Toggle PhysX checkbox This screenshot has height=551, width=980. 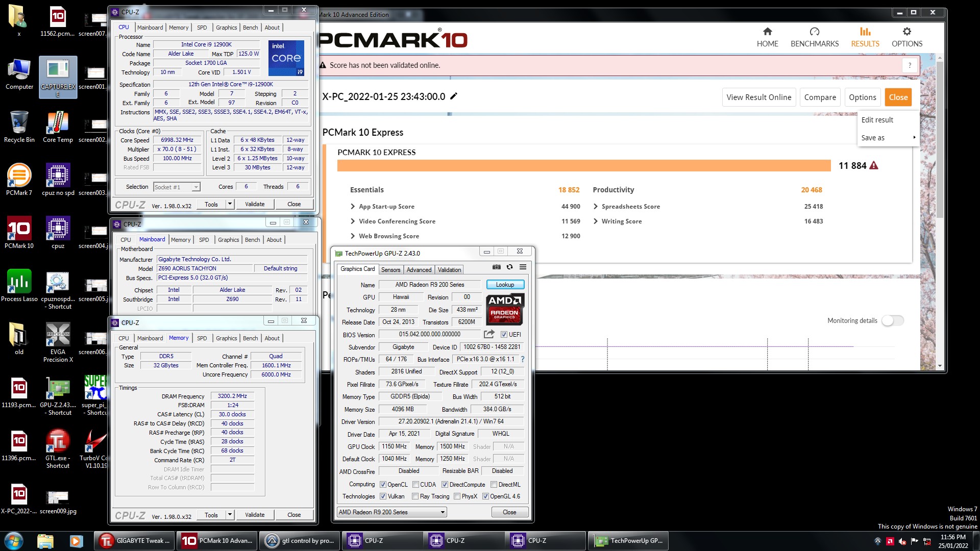point(457,496)
